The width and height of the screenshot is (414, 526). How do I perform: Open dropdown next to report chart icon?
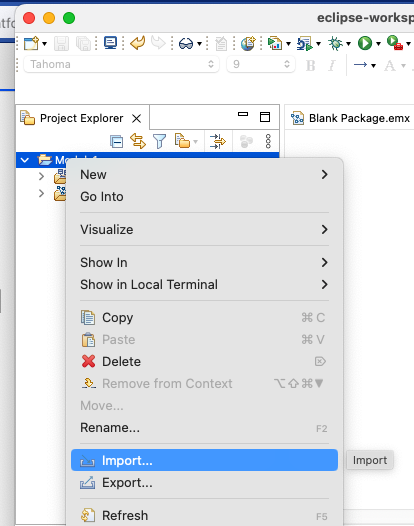[x=288, y=44]
